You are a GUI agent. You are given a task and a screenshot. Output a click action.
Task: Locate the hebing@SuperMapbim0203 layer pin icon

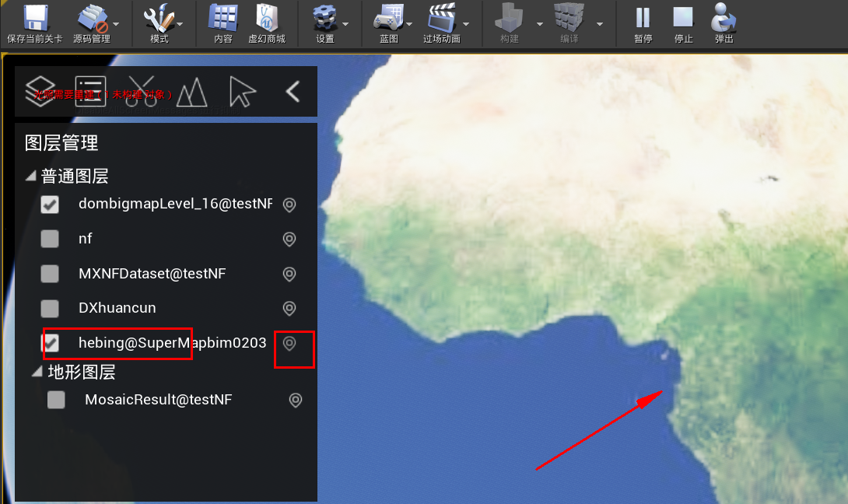pyautogui.click(x=289, y=343)
